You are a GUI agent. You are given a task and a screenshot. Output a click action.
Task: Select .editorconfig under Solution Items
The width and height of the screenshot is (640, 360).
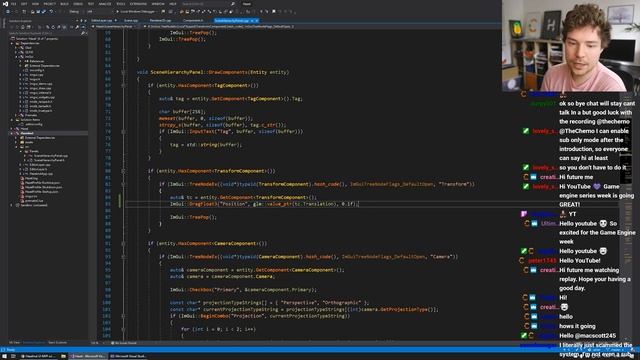point(34,124)
